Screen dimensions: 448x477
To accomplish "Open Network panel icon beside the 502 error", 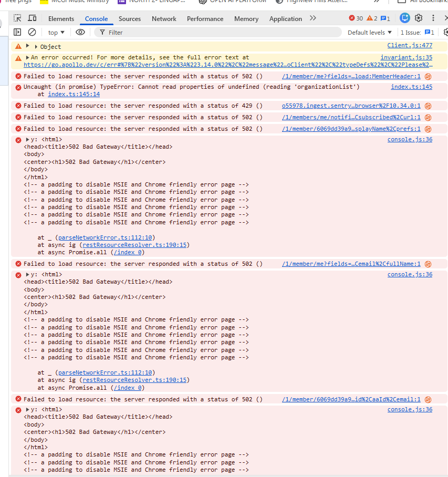I will click(429, 76).
